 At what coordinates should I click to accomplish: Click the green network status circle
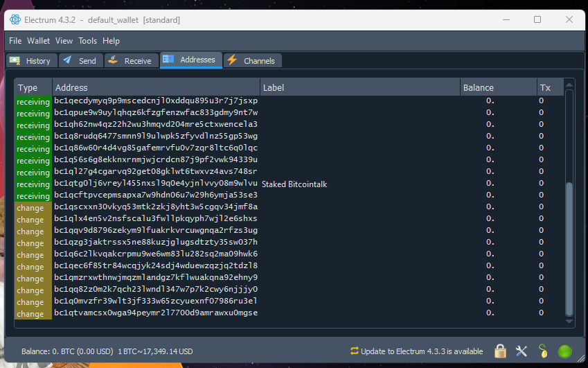point(564,351)
